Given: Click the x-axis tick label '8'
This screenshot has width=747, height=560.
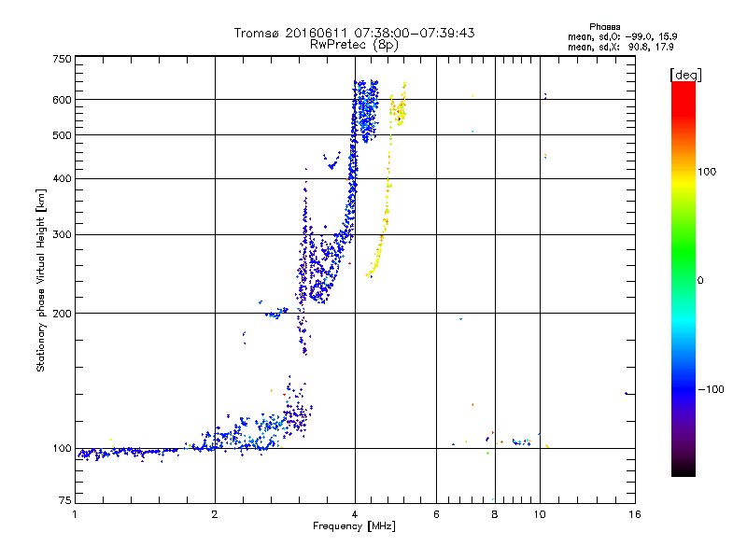Looking at the screenshot, I should point(495,514).
